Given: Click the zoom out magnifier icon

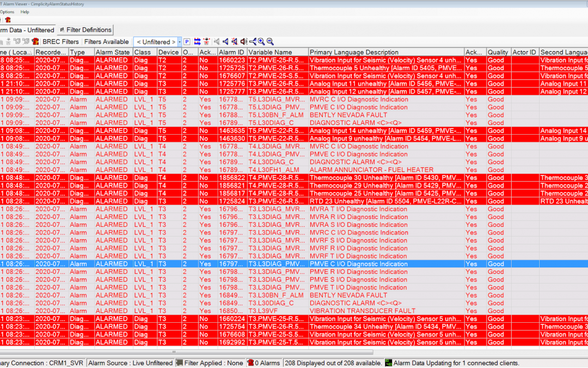Looking at the screenshot, I should click(270, 41).
